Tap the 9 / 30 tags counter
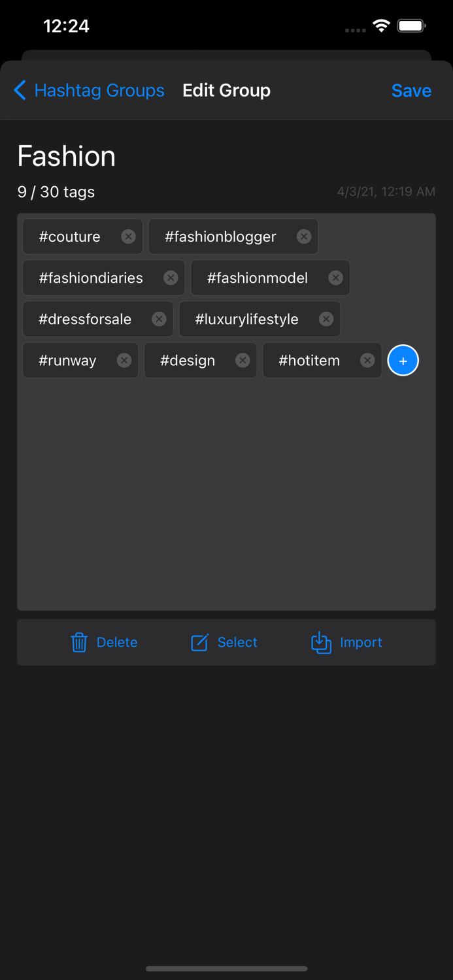The width and height of the screenshot is (453, 980). (x=56, y=192)
